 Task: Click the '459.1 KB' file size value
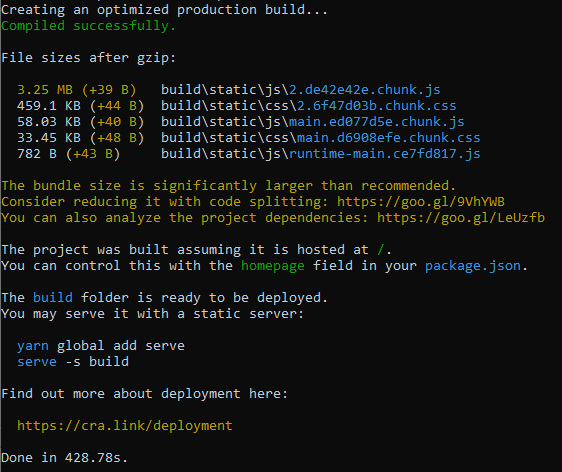coord(49,106)
